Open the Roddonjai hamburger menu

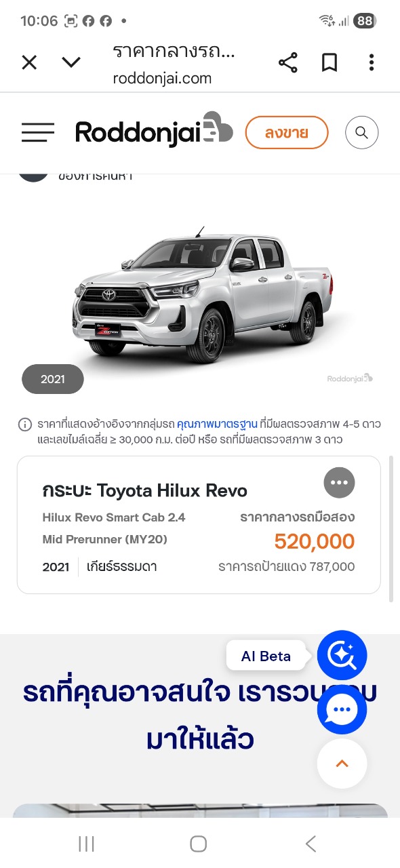pos(38,132)
